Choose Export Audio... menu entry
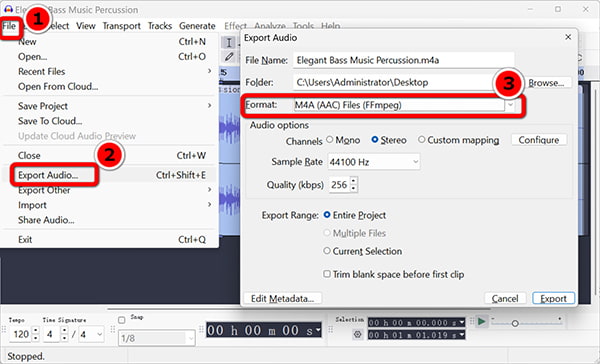 pyautogui.click(x=109, y=175)
